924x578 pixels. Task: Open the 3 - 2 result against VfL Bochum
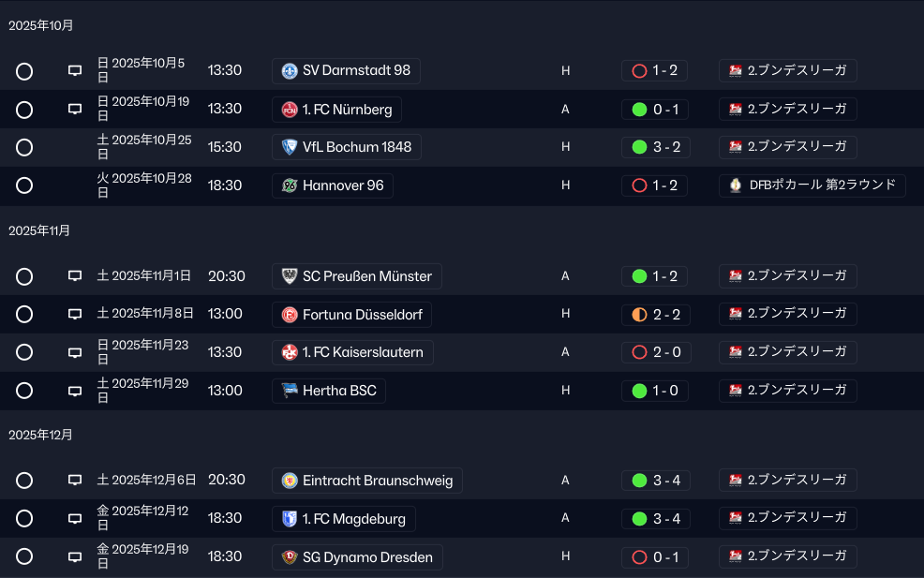pyautogui.click(x=656, y=147)
